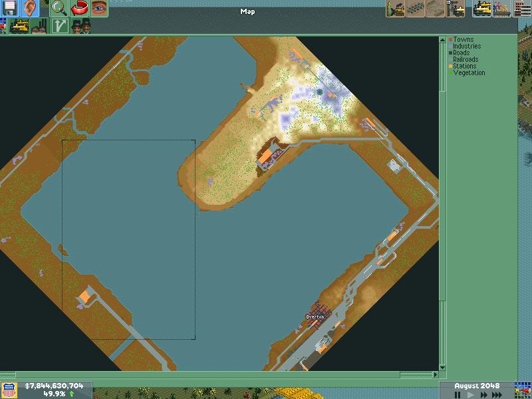Image resolution: width=532 pixels, height=399 pixels.
Task: Click the map's horizontal scrollbar right arrow
Action: (436, 374)
